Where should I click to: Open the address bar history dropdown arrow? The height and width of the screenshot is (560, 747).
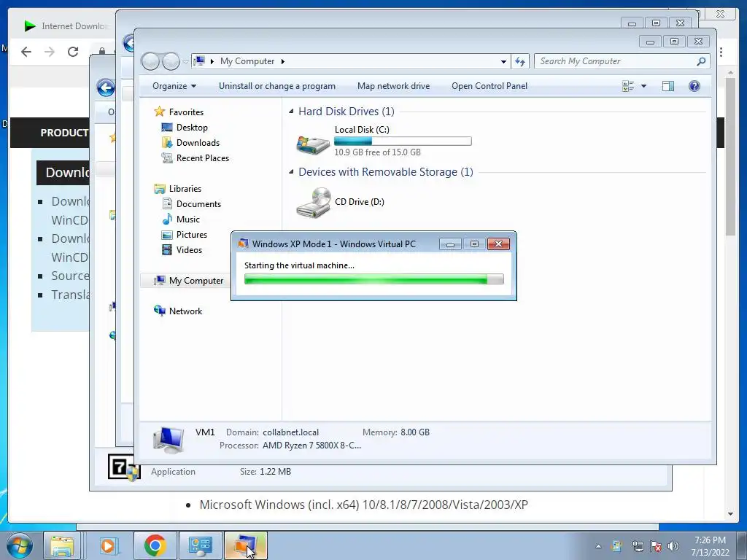503,61
